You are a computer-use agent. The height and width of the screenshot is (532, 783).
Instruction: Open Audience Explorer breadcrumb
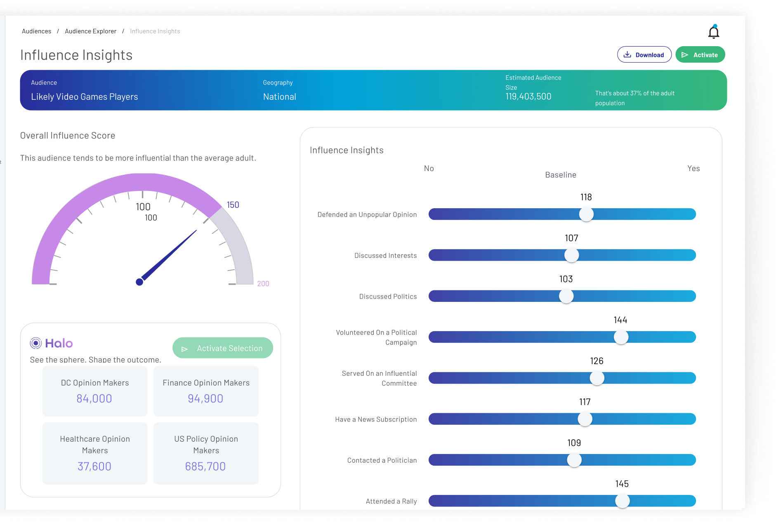click(x=91, y=31)
